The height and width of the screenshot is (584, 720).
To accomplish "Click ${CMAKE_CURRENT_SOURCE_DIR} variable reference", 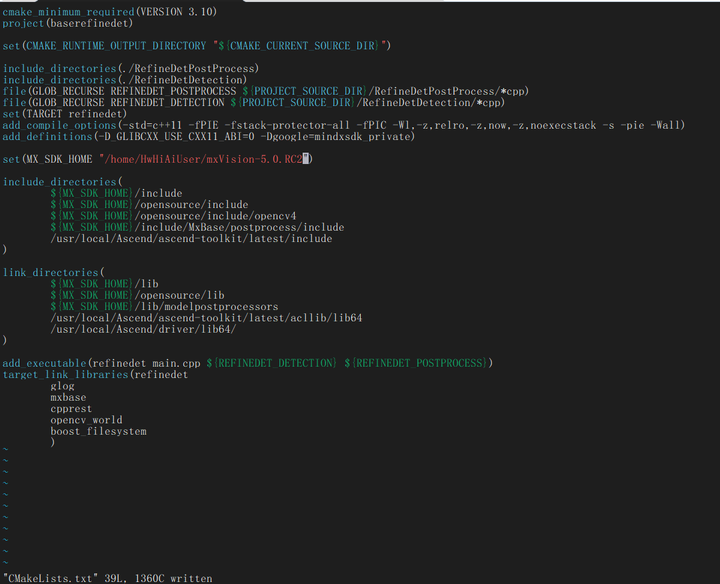I will [299, 45].
